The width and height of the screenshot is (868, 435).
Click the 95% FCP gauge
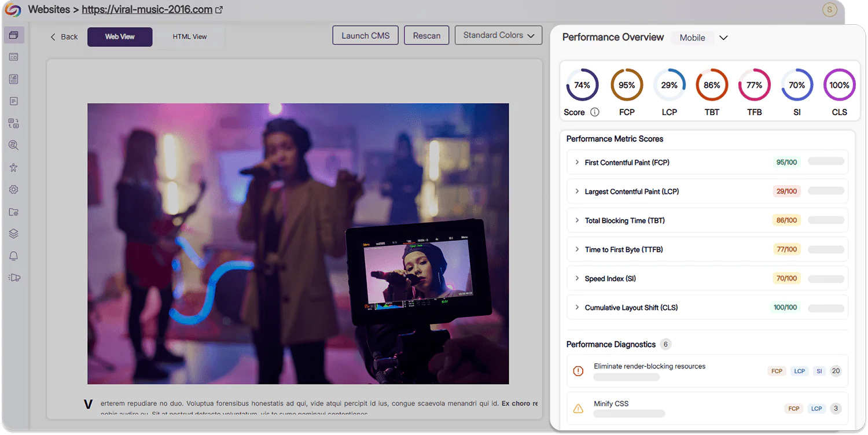click(x=627, y=85)
